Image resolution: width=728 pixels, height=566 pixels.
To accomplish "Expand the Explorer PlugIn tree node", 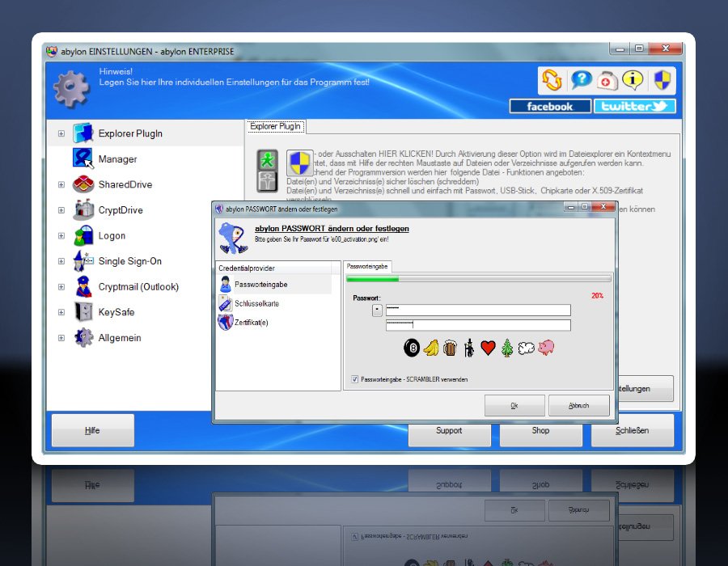I will click(61, 133).
